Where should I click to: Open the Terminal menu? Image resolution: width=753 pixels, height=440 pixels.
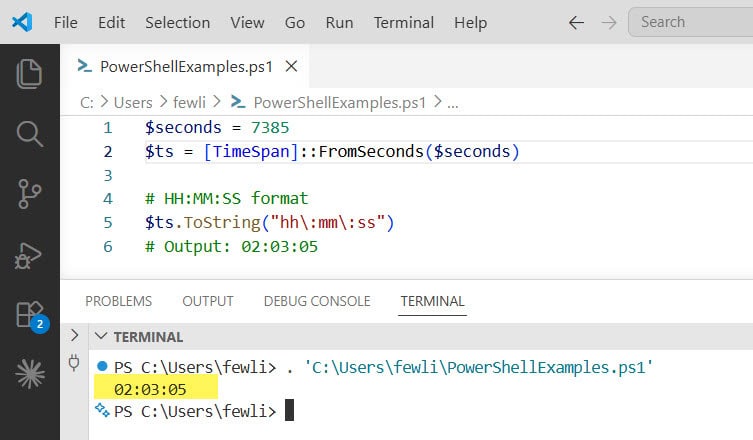(404, 23)
